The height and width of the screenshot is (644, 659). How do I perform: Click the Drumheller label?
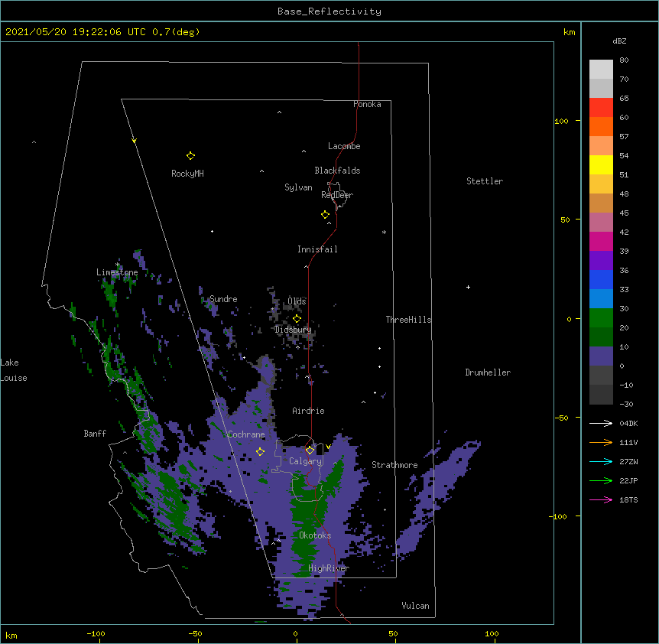click(x=488, y=372)
